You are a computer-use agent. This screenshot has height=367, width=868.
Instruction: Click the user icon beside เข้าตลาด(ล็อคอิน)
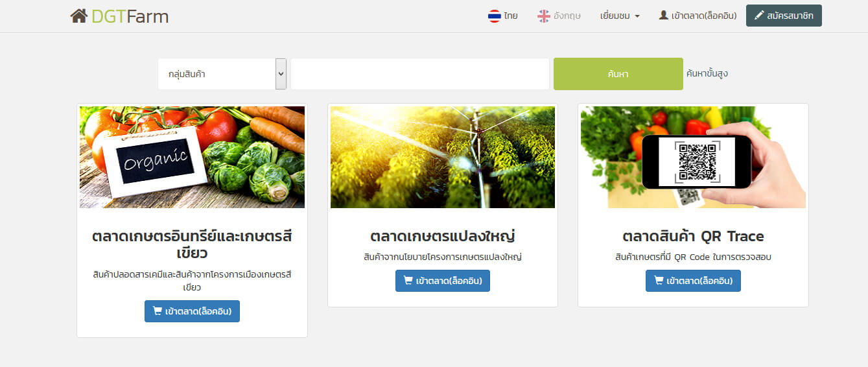663,15
